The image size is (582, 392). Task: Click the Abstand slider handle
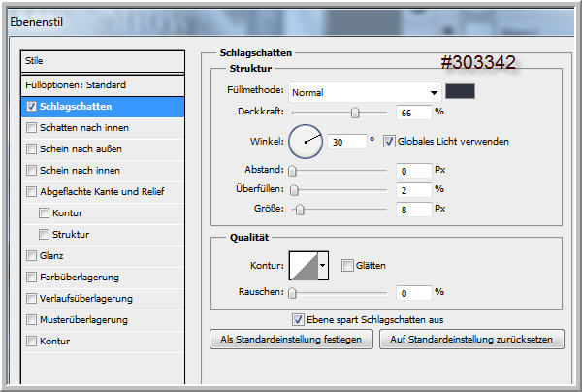click(x=293, y=171)
